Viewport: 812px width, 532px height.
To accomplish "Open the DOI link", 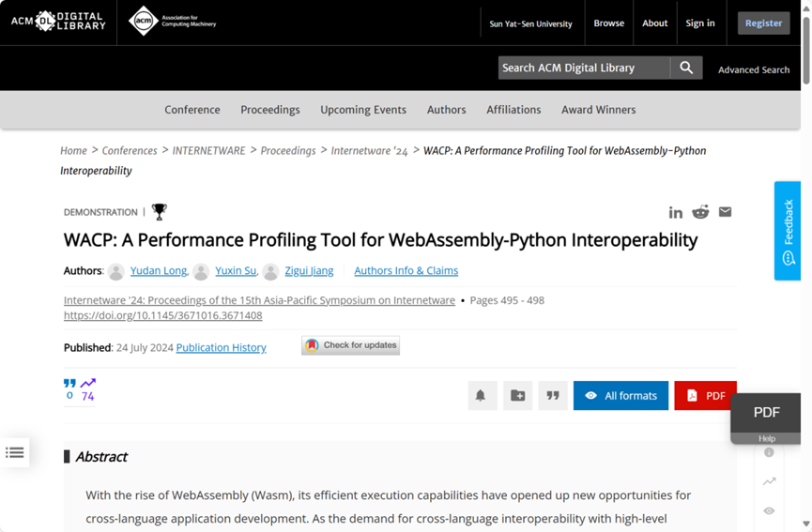I will tap(162, 315).
